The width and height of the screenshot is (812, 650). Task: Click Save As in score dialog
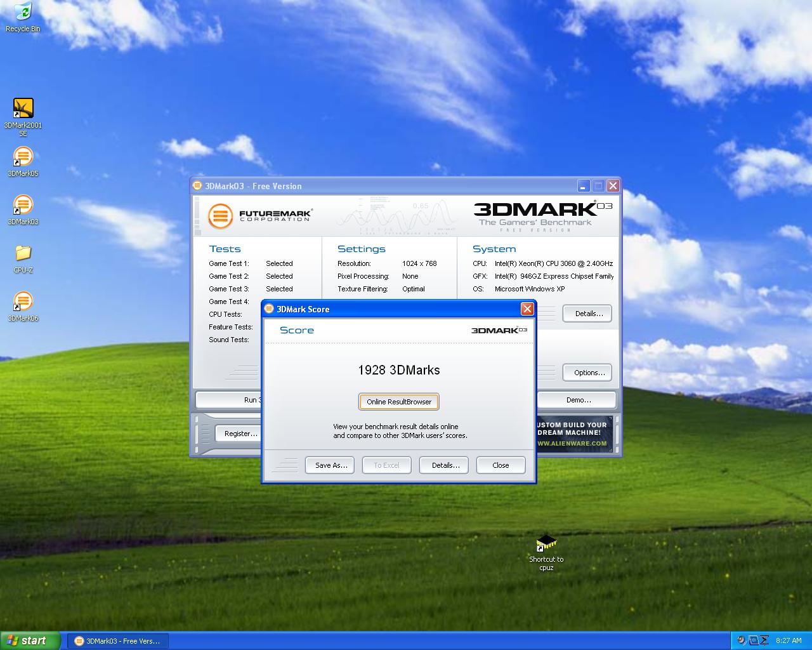pyautogui.click(x=331, y=465)
